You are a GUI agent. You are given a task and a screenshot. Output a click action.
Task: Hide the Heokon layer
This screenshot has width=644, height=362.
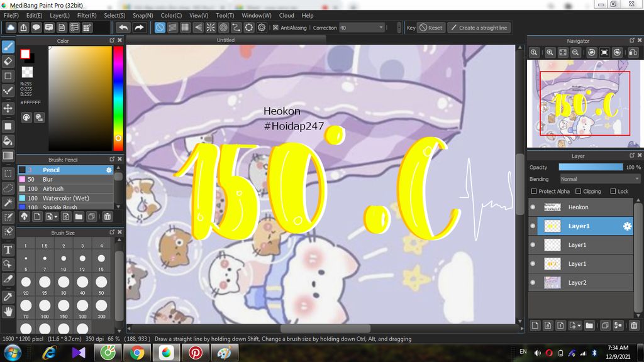pos(533,207)
